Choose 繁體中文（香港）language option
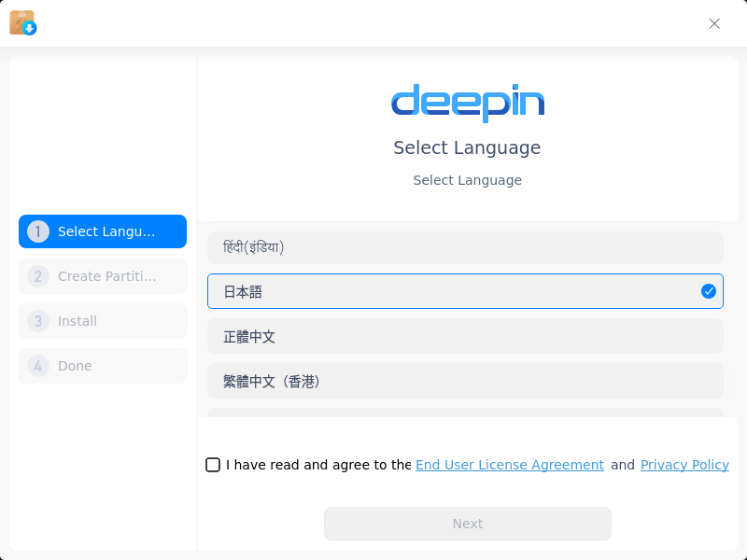Screen dimensions: 747x560 click(x=465, y=381)
